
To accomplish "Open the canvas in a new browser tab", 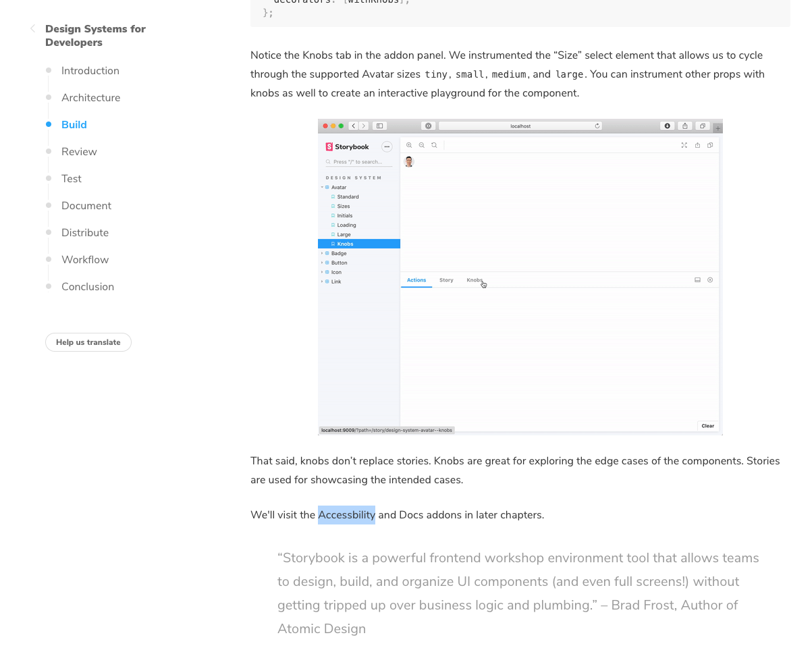I will 697,144.
